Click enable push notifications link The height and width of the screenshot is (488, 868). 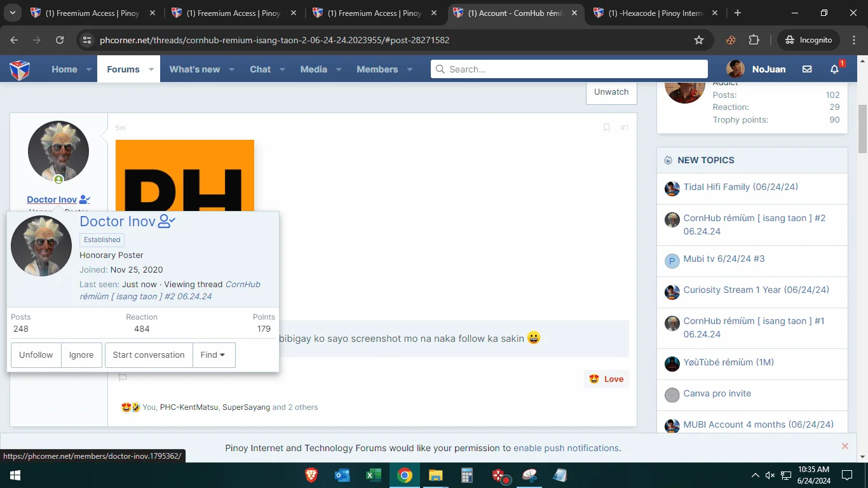click(566, 448)
